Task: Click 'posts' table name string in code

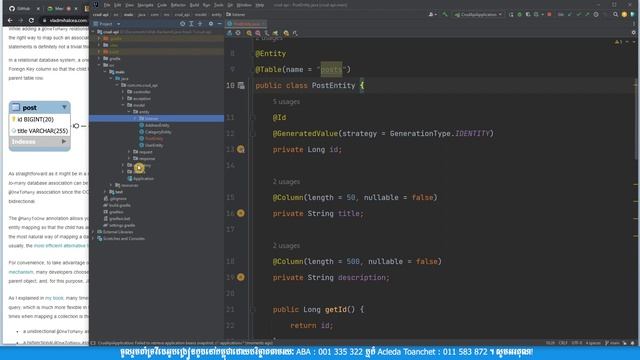Action: [x=331, y=69]
